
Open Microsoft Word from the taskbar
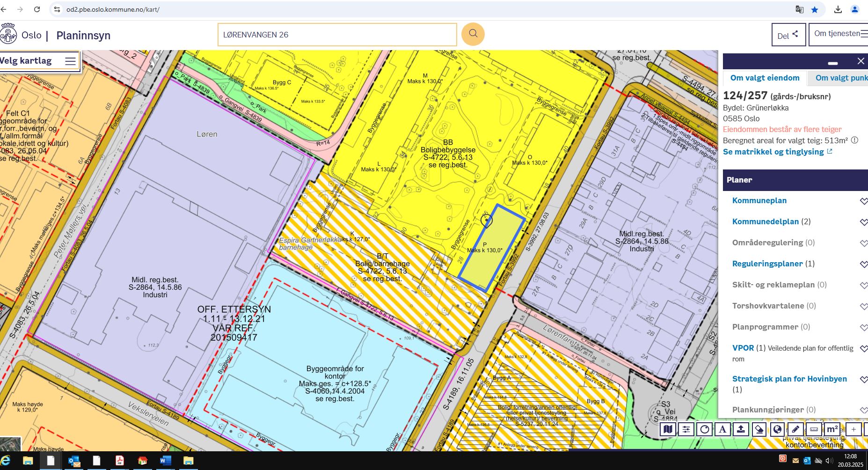165,461
